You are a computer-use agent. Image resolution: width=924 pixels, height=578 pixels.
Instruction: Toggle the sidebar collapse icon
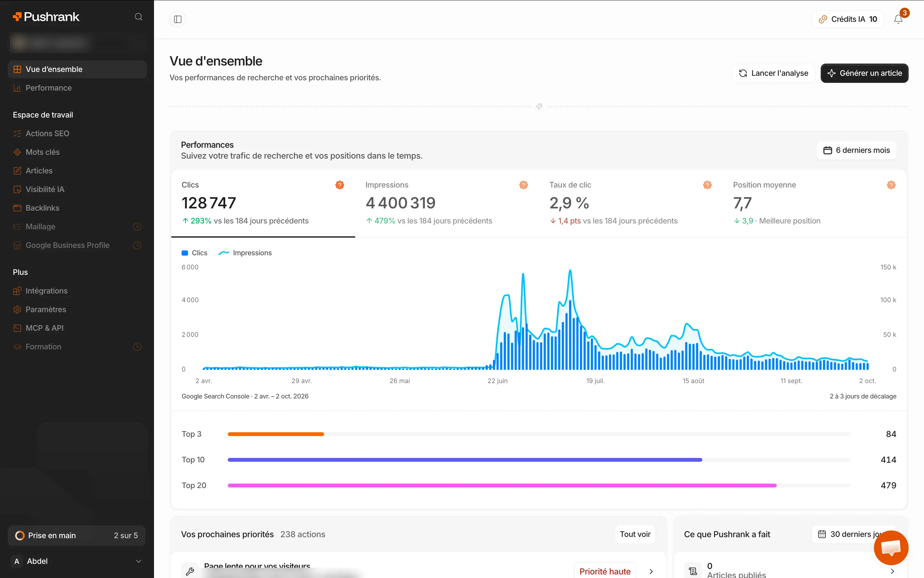tap(177, 19)
